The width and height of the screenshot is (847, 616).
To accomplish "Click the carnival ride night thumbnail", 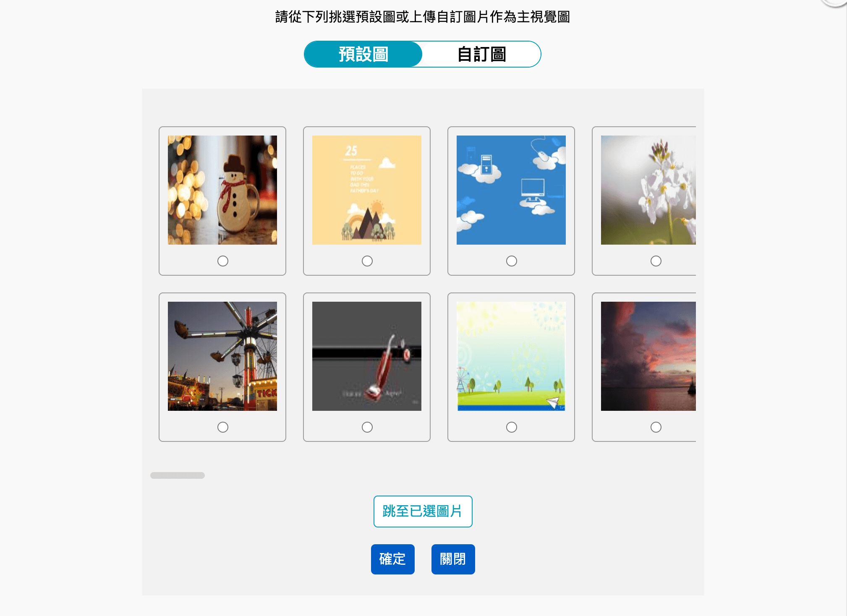I will click(x=222, y=356).
